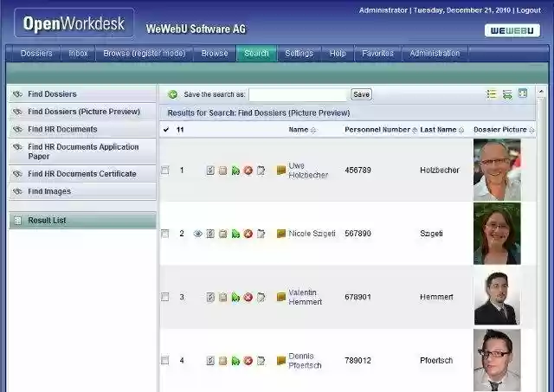The width and height of the screenshot is (554, 392).
Task: Open the Settings tab
Action: [299, 54]
